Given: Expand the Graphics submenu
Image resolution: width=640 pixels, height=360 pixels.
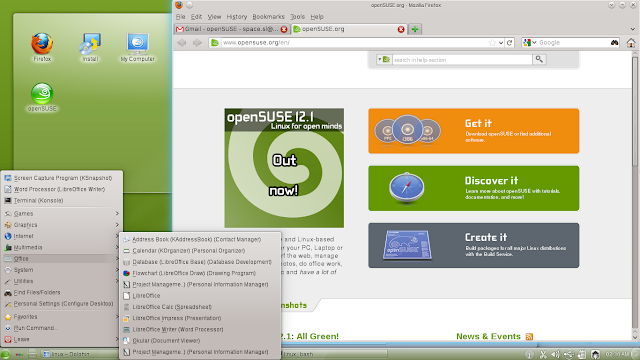Looking at the screenshot, I should coord(62,225).
